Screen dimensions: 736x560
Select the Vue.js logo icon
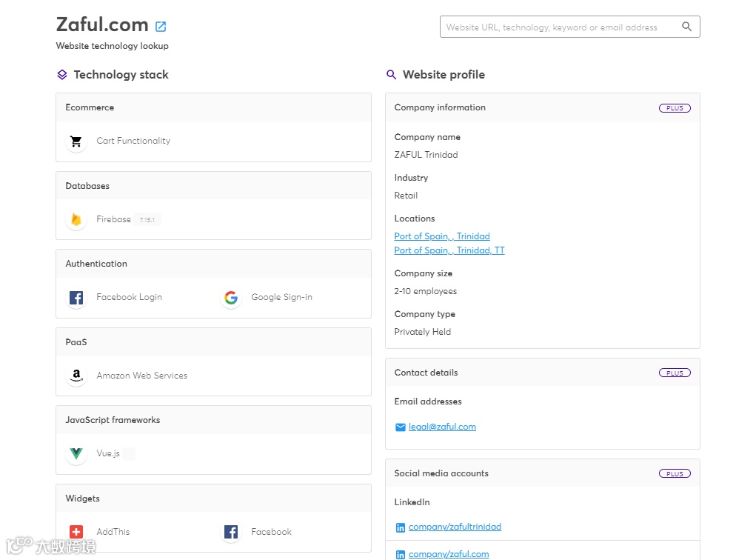(x=76, y=453)
